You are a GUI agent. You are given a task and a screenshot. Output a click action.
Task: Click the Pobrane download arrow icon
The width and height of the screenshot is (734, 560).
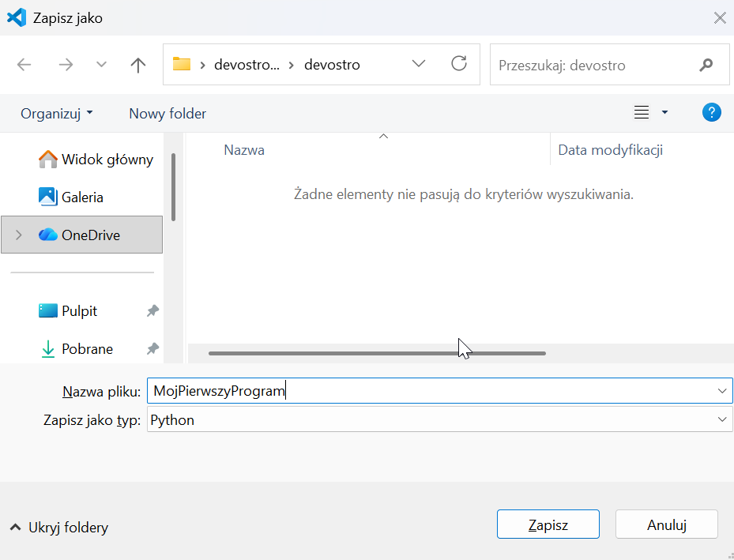tap(47, 349)
